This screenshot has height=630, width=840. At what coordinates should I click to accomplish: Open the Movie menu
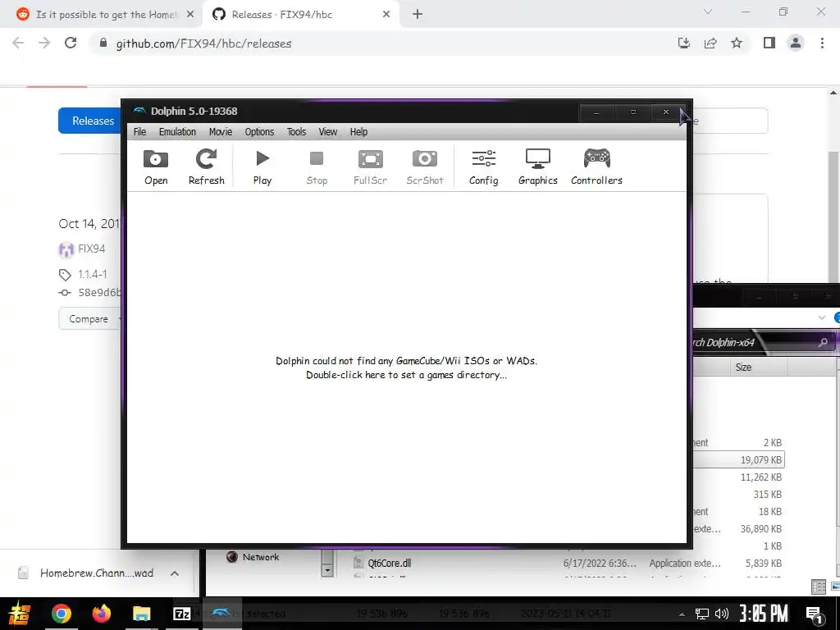point(221,132)
